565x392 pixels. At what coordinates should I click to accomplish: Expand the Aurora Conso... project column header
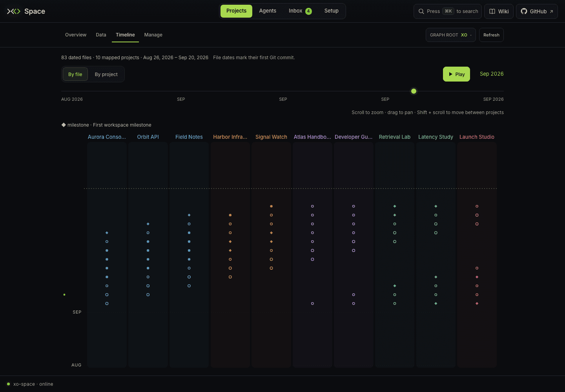(x=107, y=137)
